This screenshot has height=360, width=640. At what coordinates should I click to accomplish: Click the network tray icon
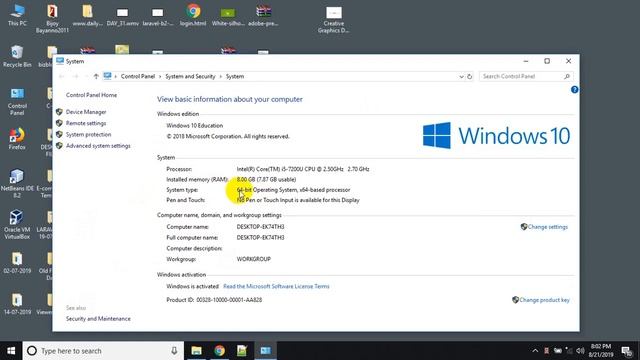pyautogui.click(x=569, y=351)
